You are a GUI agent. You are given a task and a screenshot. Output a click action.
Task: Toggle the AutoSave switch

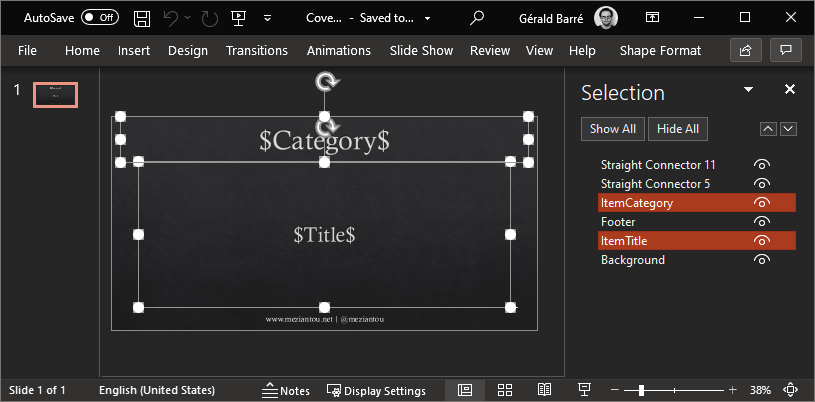click(100, 18)
